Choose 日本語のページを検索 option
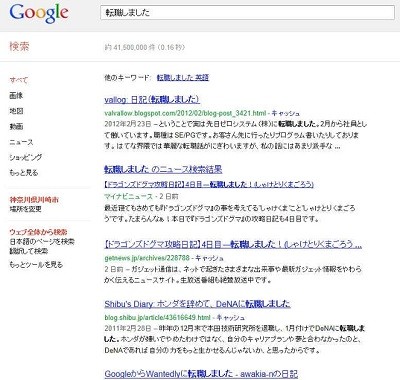Viewport: 400px width, 380px height. click(x=42, y=241)
